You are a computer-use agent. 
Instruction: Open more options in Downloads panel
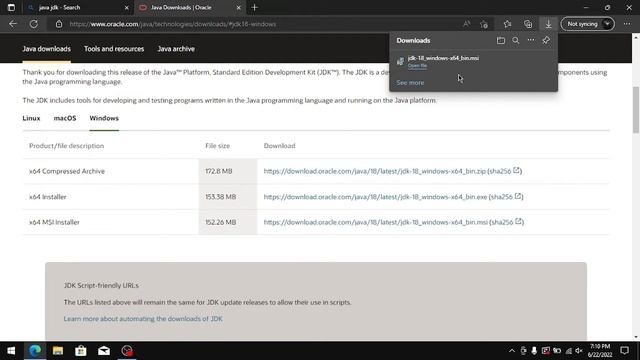pyautogui.click(x=531, y=40)
